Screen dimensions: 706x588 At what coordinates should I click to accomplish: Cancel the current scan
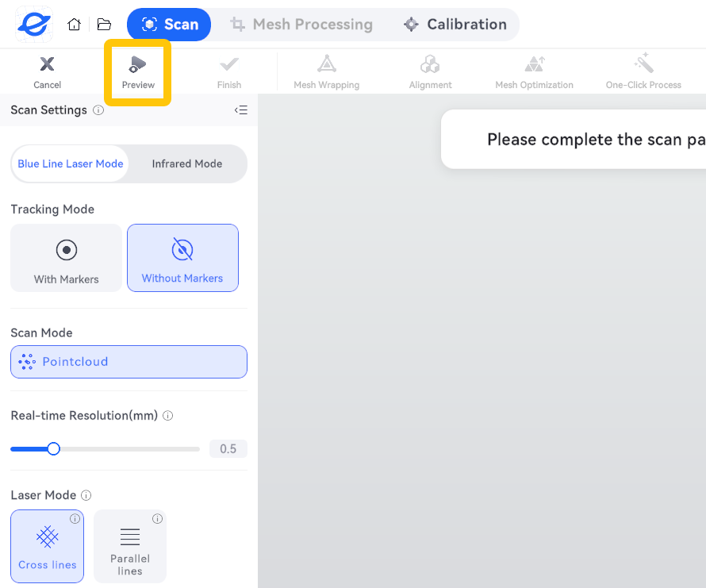48,72
